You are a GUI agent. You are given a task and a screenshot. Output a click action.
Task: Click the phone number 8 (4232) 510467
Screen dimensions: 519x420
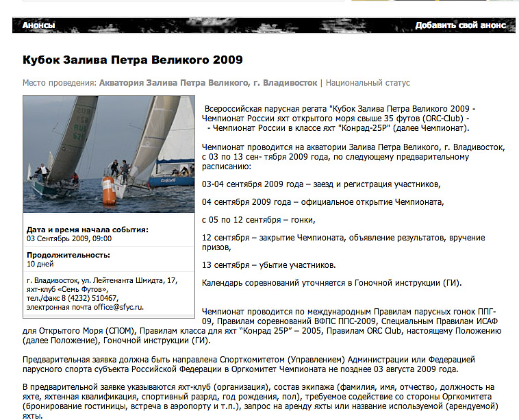point(90,298)
